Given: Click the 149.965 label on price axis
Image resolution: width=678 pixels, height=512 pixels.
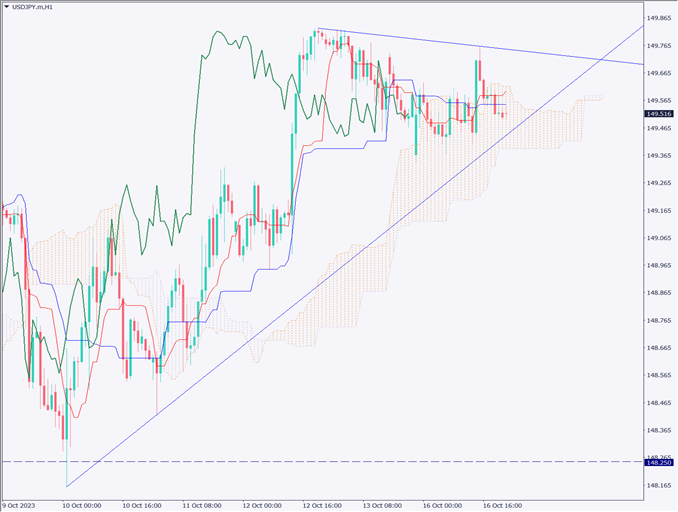Looking at the screenshot, I should 658,18.
